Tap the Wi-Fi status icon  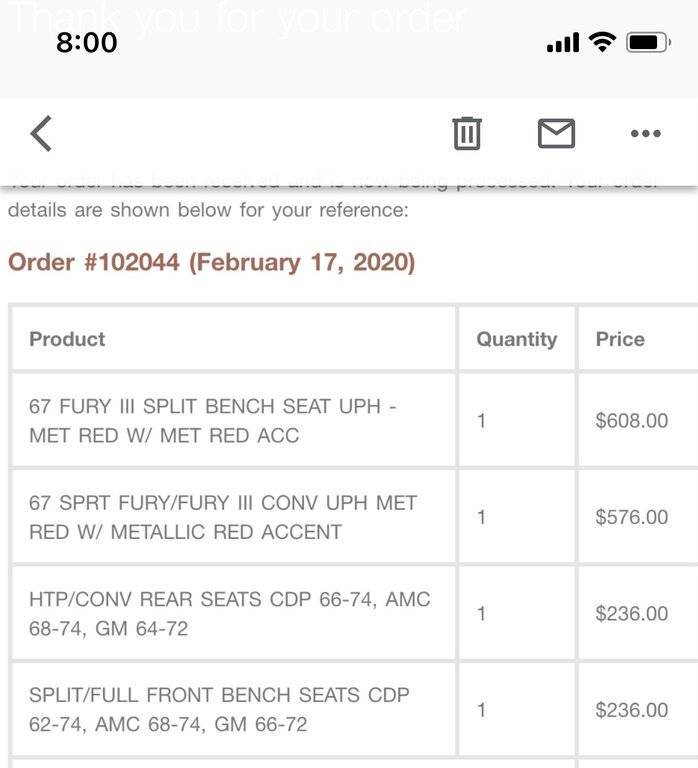[x=602, y=42]
